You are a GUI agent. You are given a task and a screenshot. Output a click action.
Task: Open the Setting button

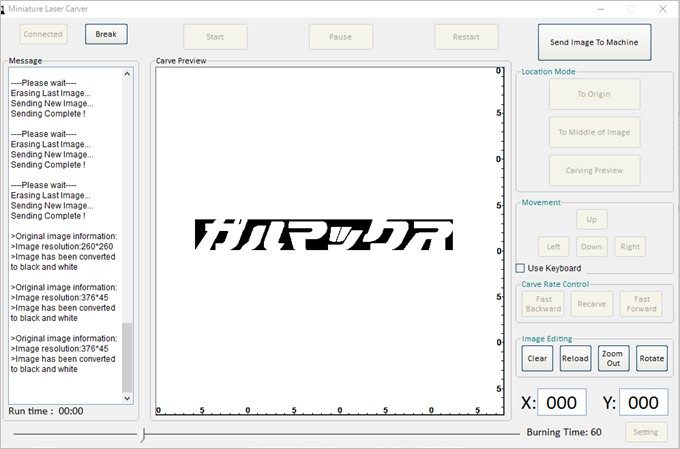tap(646, 432)
